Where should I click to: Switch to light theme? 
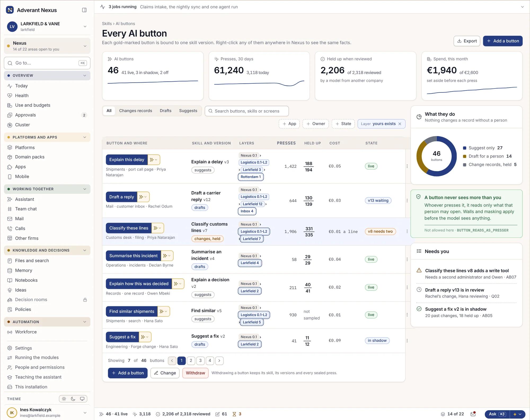(64, 399)
